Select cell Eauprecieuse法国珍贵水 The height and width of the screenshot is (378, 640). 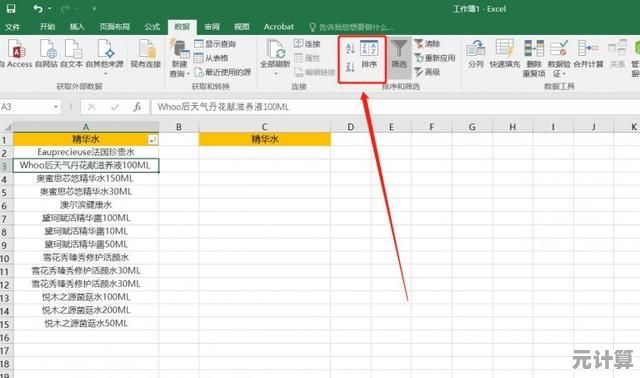86,152
